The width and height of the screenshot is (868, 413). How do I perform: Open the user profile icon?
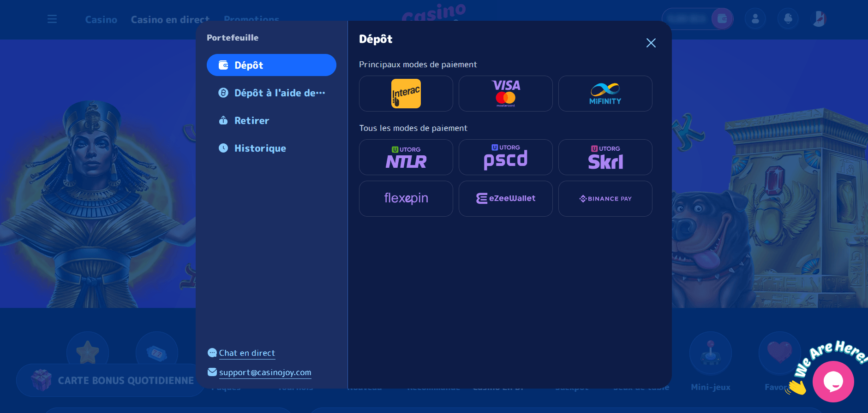click(x=755, y=19)
